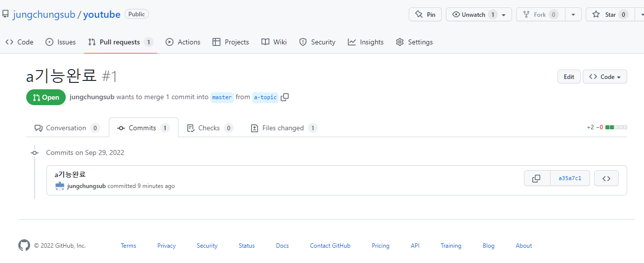Click the a-topic branch label
The image size is (644, 263).
[265, 97]
